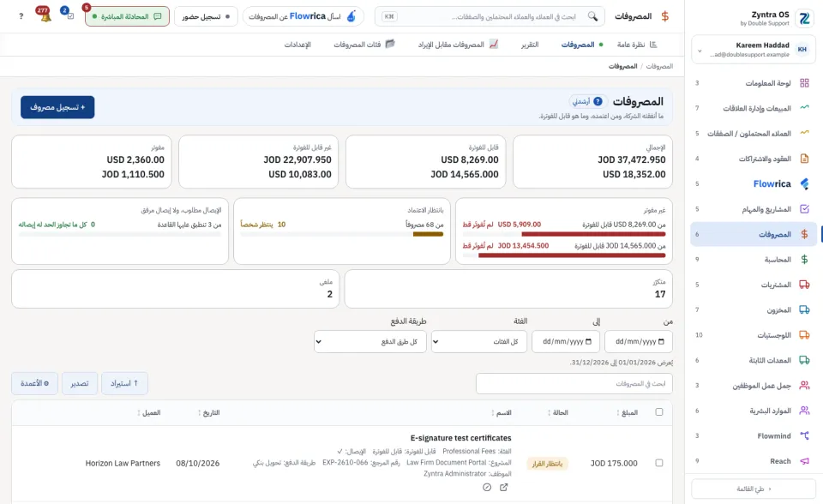Screen dimensions: 823x504
Task: Expand the Kareem Haddad account chevron
Action: [700, 51]
